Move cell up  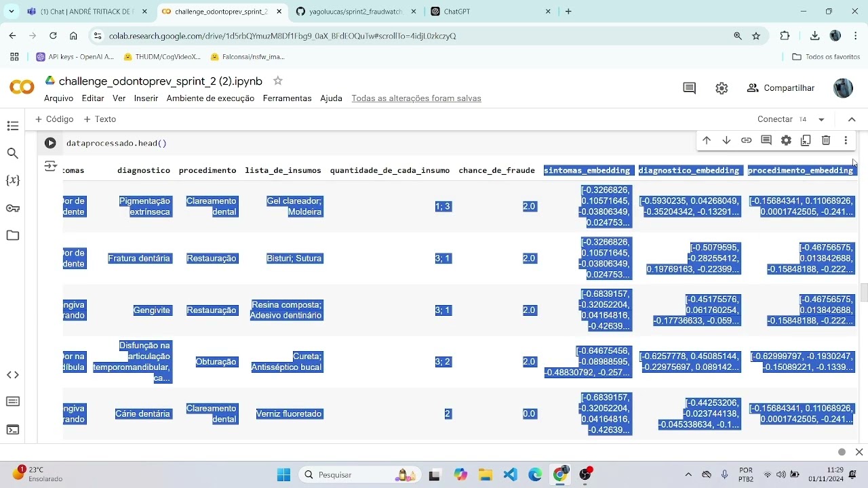coord(707,140)
